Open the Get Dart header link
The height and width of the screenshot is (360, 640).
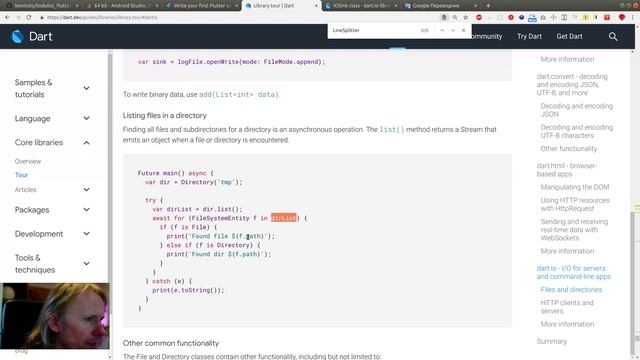(569, 36)
